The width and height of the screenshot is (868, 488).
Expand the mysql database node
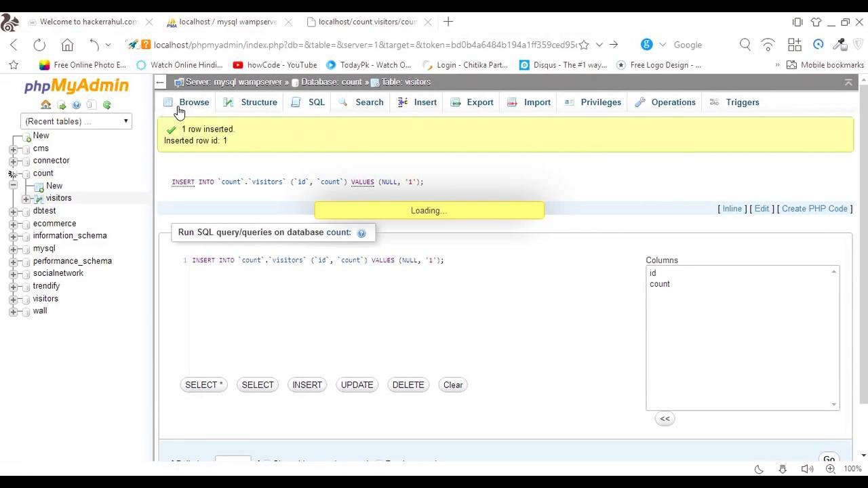click(13, 249)
